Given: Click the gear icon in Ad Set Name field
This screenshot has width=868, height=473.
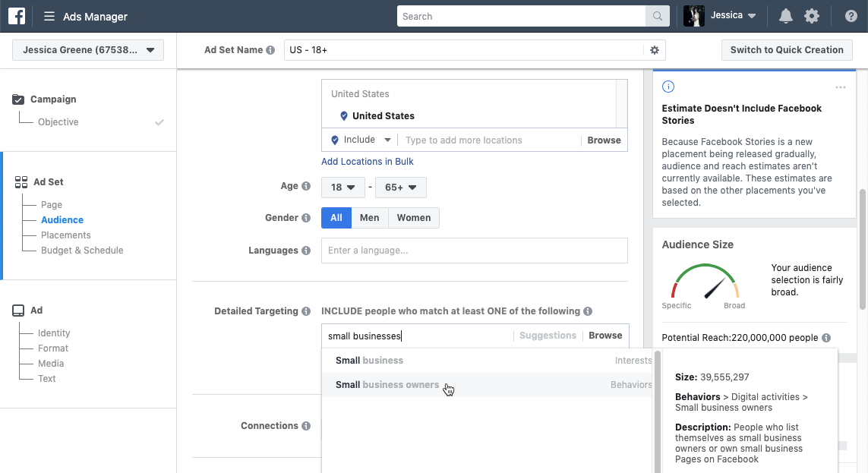Looking at the screenshot, I should (655, 50).
